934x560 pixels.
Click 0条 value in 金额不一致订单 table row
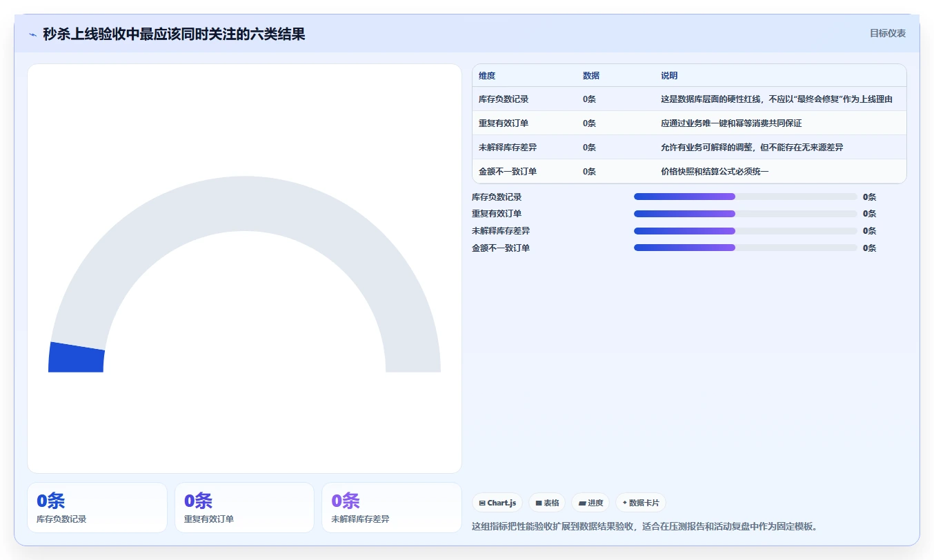coord(589,172)
